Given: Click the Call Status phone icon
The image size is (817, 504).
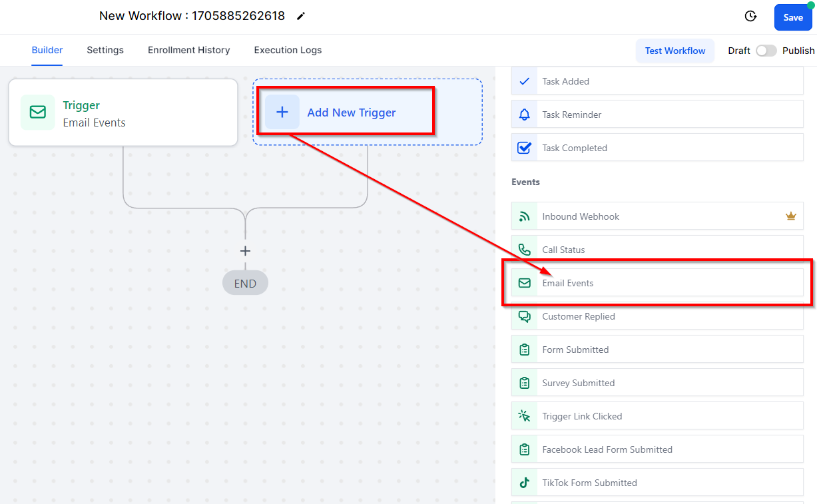Looking at the screenshot, I should pyautogui.click(x=525, y=250).
